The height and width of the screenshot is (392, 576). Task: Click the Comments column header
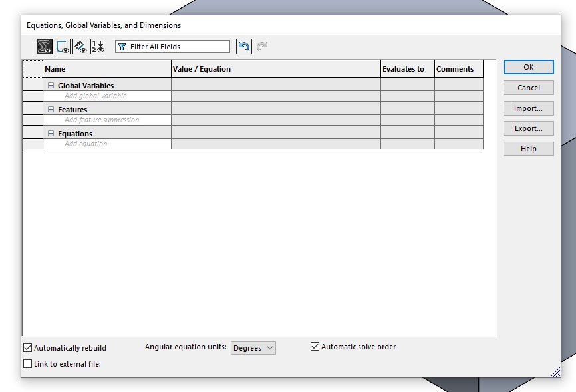tap(459, 69)
